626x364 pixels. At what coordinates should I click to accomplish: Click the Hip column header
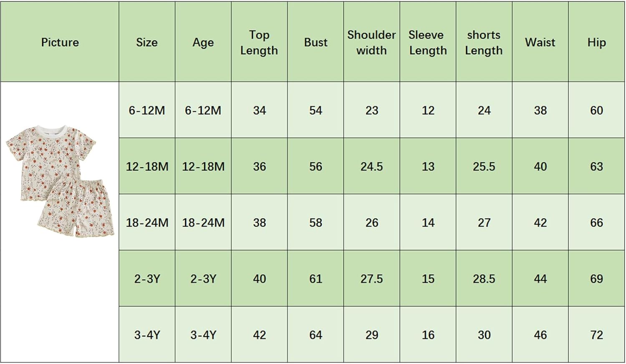pos(596,42)
